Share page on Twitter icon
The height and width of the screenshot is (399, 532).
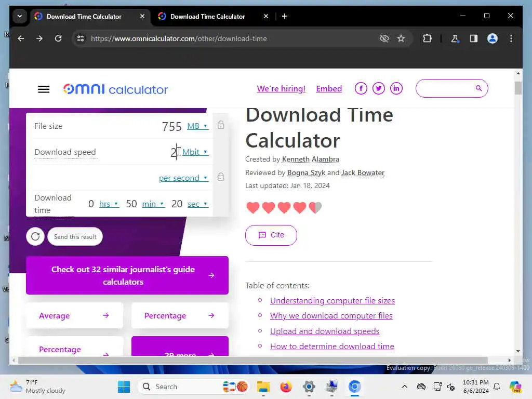point(378,88)
